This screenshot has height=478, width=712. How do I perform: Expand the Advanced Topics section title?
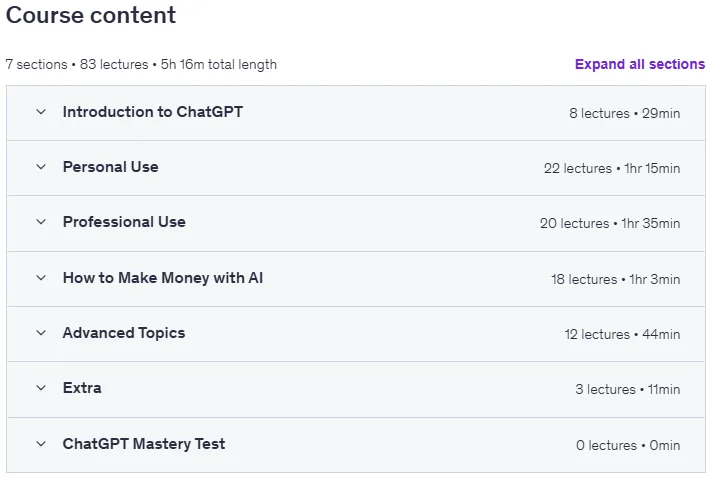click(x=124, y=333)
